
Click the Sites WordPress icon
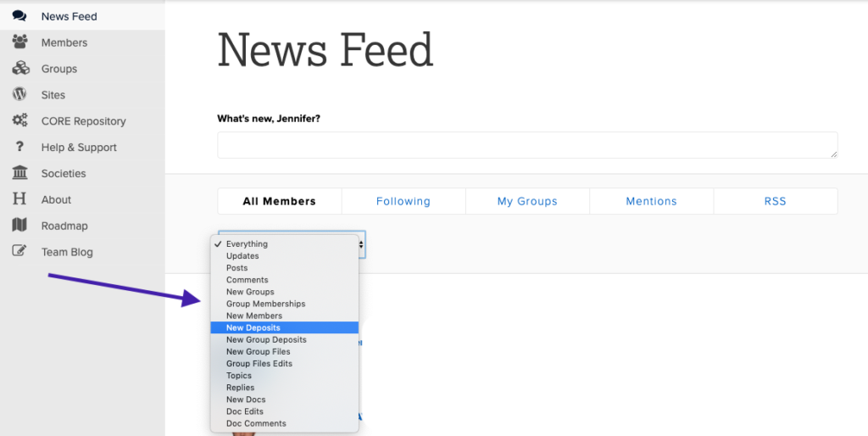[19, 94]
